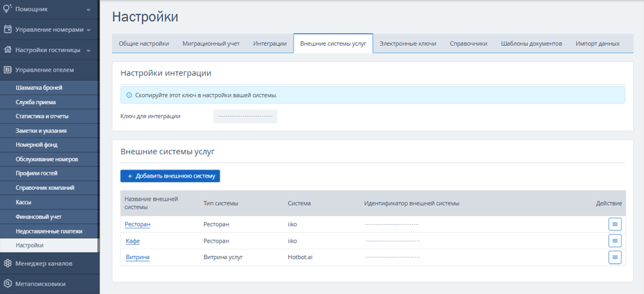
Task: Click the Менеджер каналов icon
Action: [8, 264]
